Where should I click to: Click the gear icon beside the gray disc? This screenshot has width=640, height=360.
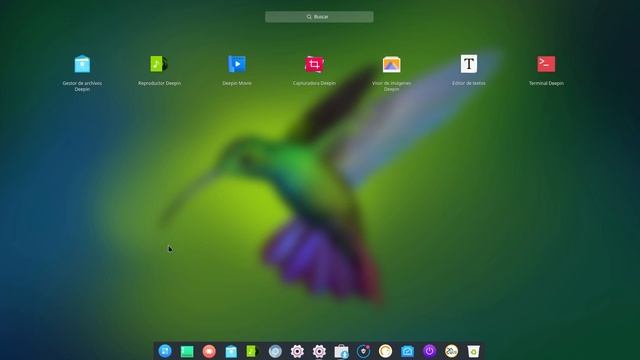[297, 351]
